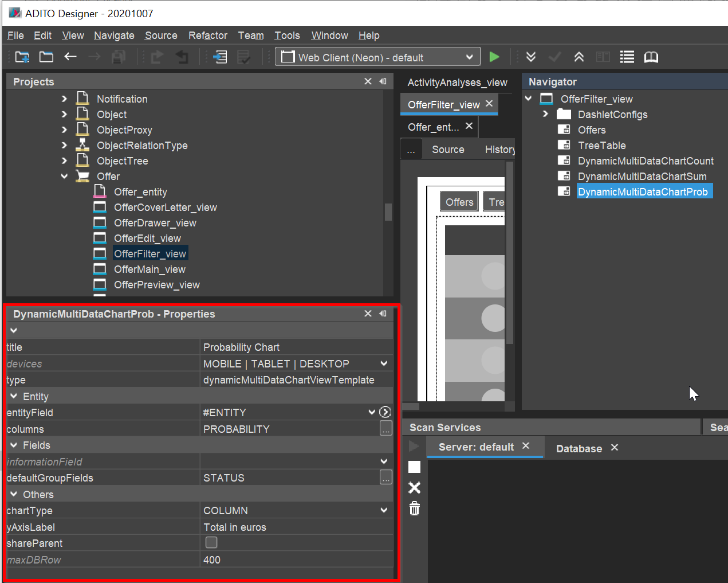Image resolution: width=728 pixels, height=583 pixels.
Task: Click the list view icon in toolbar
Action: tap(627, 57)
